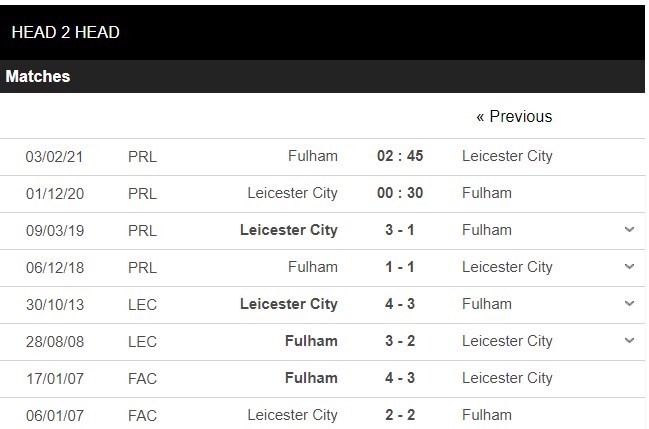The height and width of the screenshot is (429, 649).
Task: Open the 2 - 2 score from 06/01/07
Action: tap(400, 414)
